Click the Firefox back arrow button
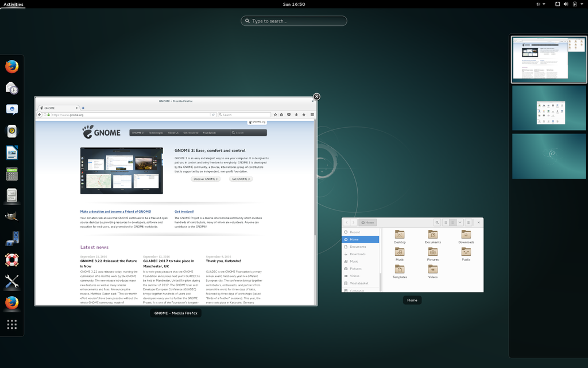Screen dimensions: 588x368 click(x=40, y=114)
